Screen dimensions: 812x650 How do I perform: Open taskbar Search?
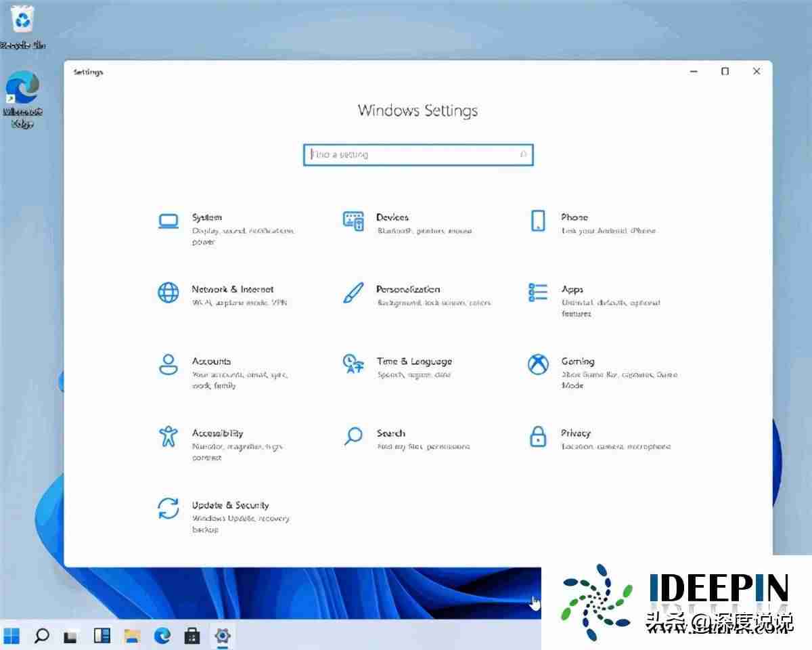click(42, 636)
